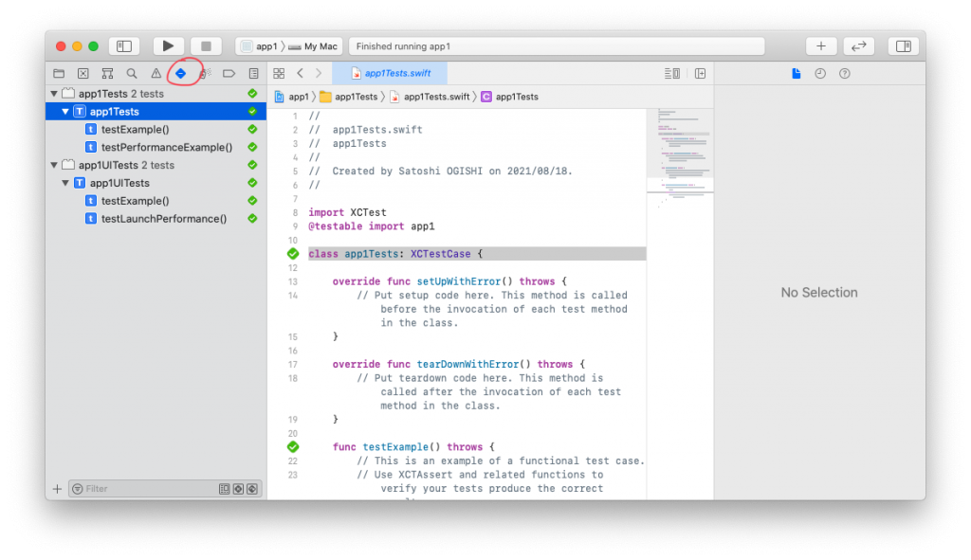Screen dimensions: 971x560
Task: Switch to the Source Control navigator
Action: tap(83, 74)
